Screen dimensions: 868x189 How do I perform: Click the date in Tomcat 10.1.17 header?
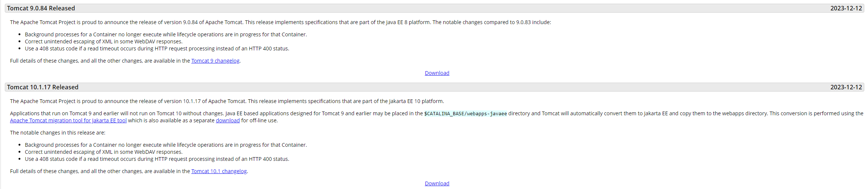846,87
